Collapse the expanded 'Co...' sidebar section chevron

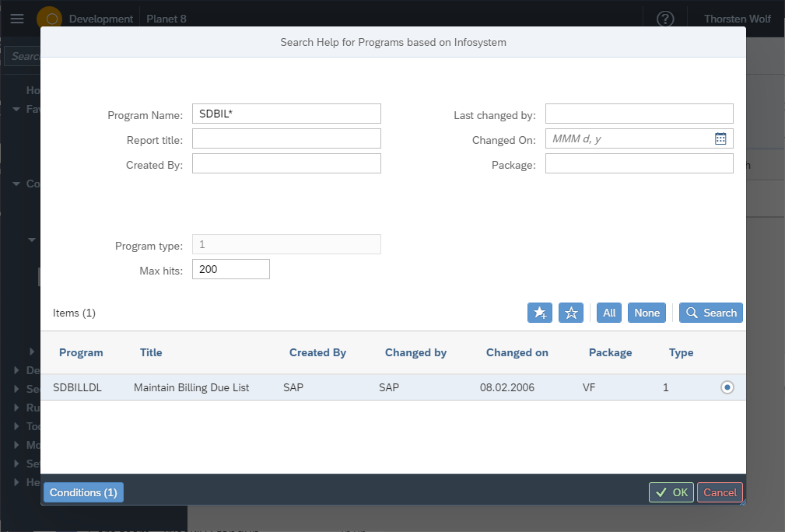point(16,184)
